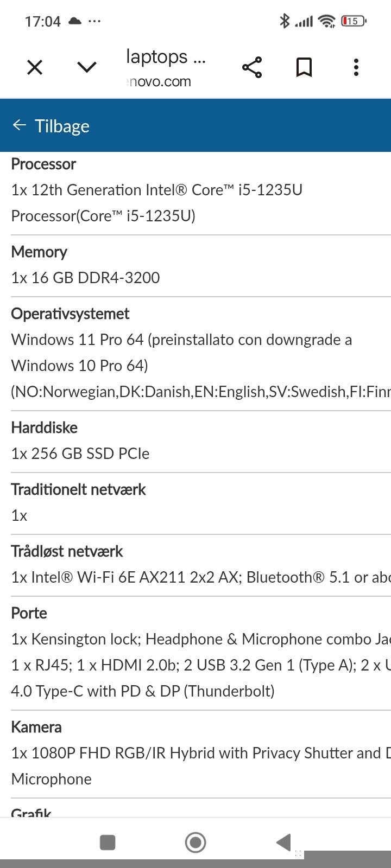Tap the cloud notification icon
Screen dimensions: 391x868
point(75,21)
